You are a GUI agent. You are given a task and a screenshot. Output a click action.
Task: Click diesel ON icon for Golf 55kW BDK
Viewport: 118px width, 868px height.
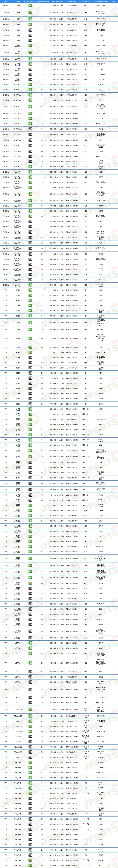[30, 383]
